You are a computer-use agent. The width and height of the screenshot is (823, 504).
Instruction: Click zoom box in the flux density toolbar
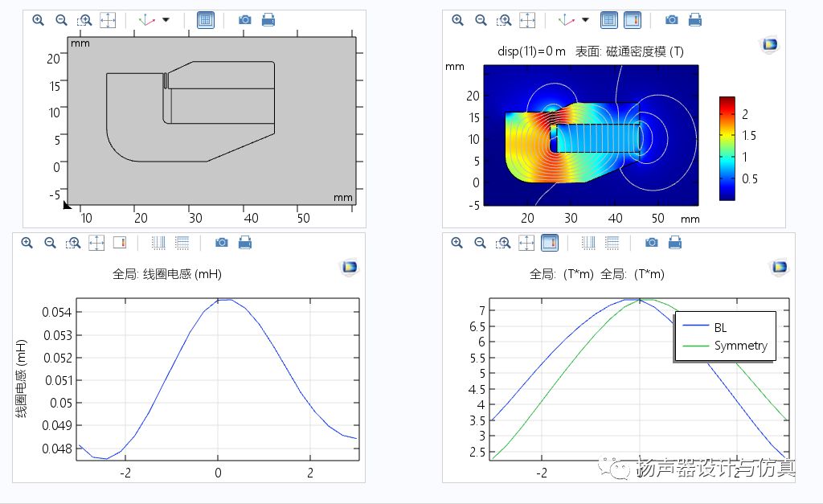tap(504, 20)
